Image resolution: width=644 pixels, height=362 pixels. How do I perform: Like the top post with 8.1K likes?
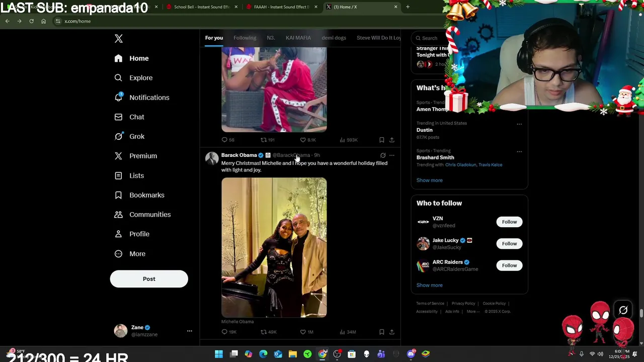pos(308,140)
